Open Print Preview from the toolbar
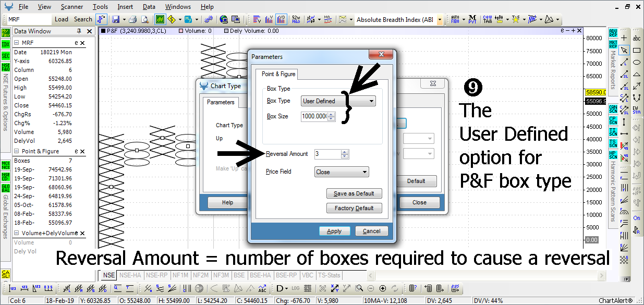Image resolution: width=644 pixels, height=305 pixels. click(144, 19)
